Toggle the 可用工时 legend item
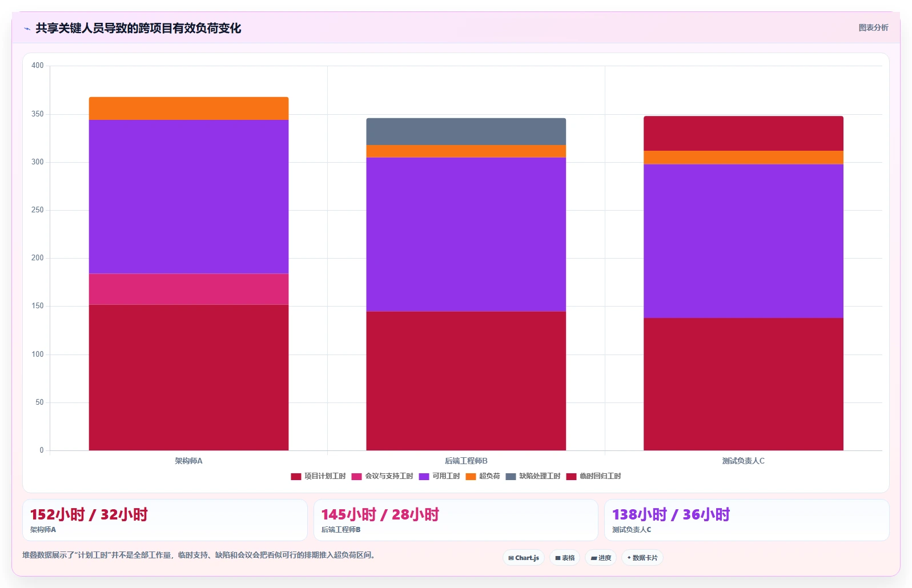This screenshot has width=912, height=588. point(439,476)
